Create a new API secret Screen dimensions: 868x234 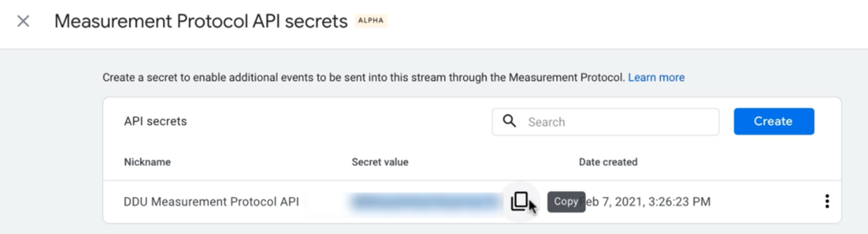coord(774,121)
